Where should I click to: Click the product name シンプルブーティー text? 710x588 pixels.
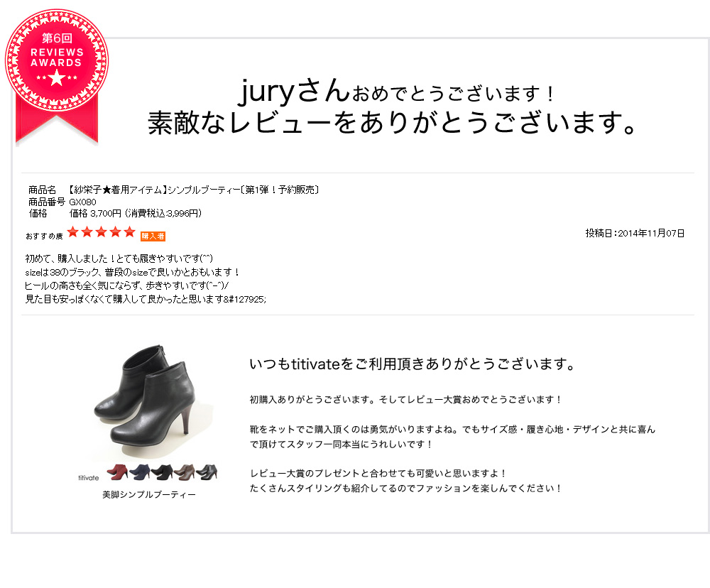click(194, 190)
